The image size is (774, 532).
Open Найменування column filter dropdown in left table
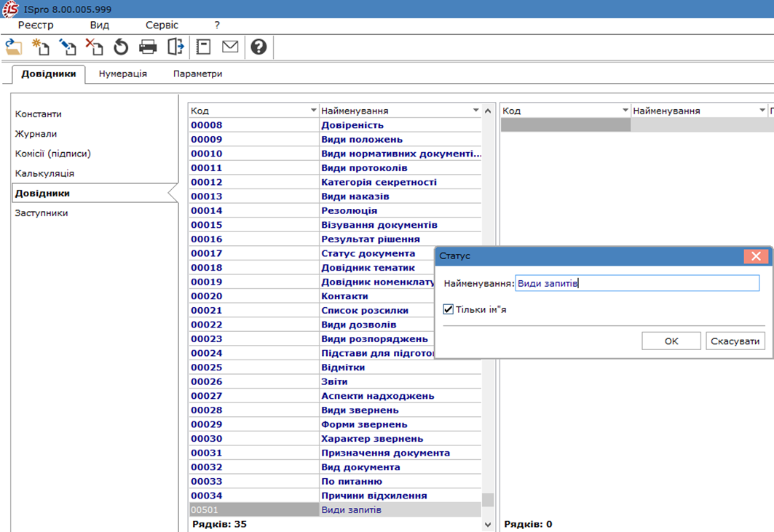pos(476,111)
